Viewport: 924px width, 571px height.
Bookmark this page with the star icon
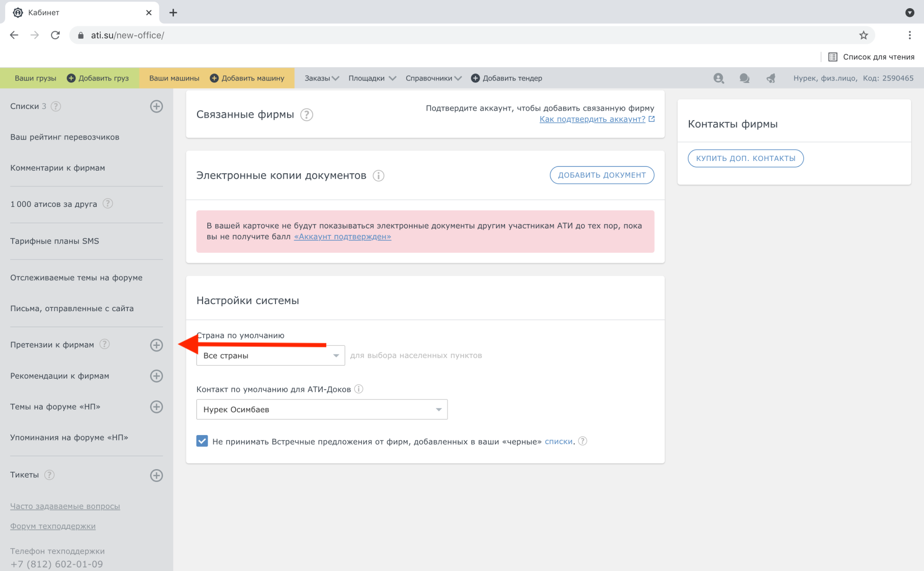pyautogui.click(x=863, y=35)
